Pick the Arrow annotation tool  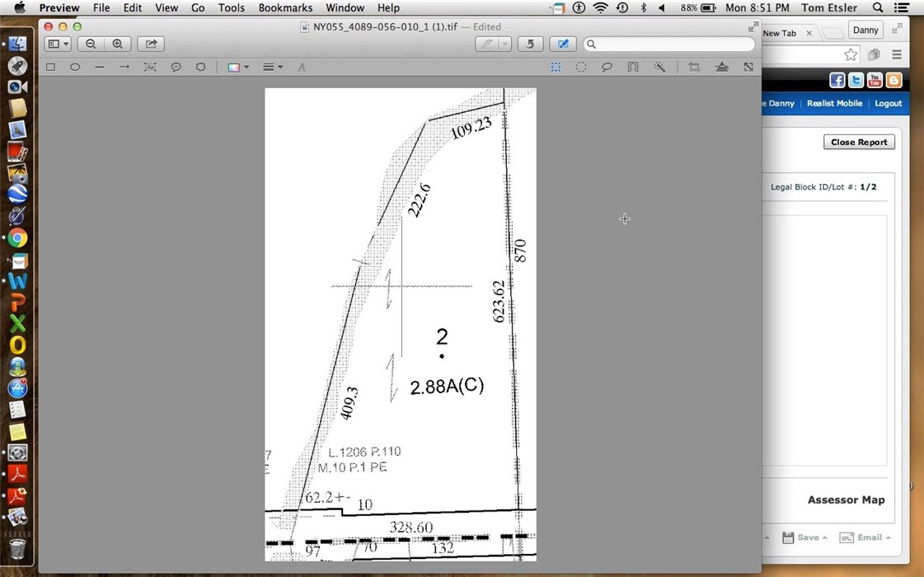coord(124,67)
